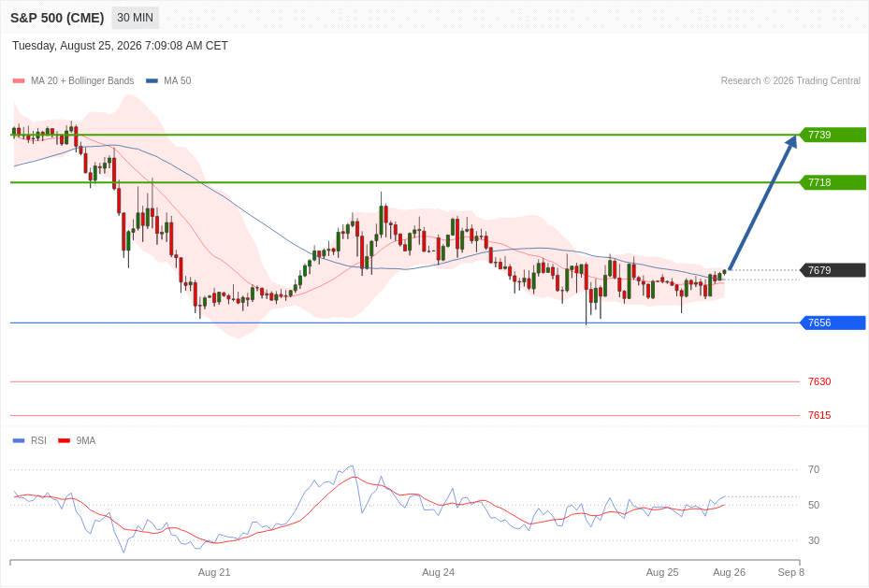
Task: Toggle the RSI legend swatch
Action: [19, 440]
